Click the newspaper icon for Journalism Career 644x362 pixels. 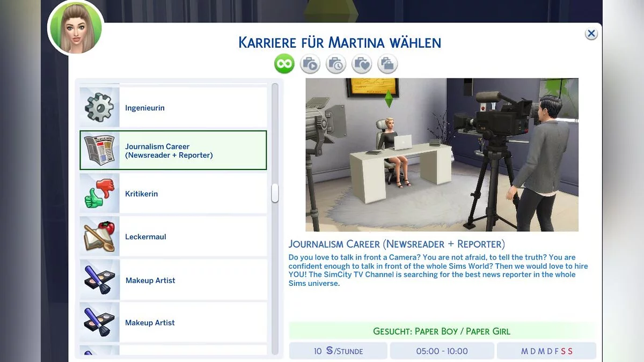point(99,151)
